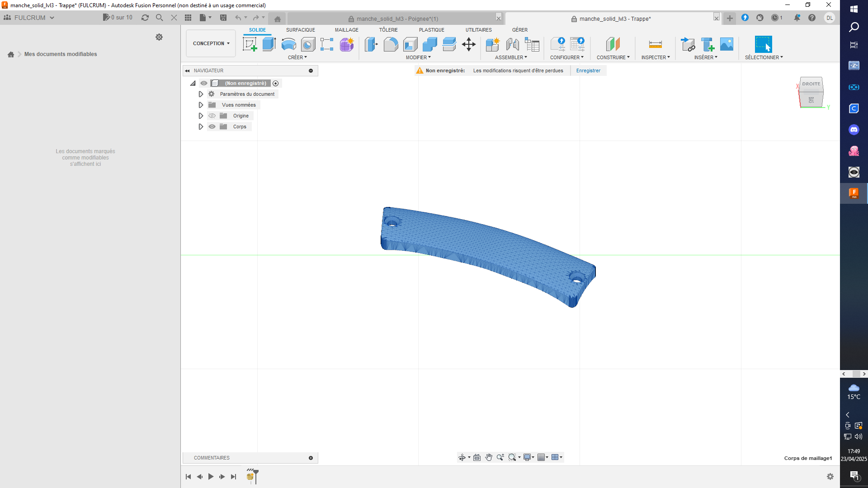
Task: Switch to the MAILLAGE tab
Action: tap(347, 30)
